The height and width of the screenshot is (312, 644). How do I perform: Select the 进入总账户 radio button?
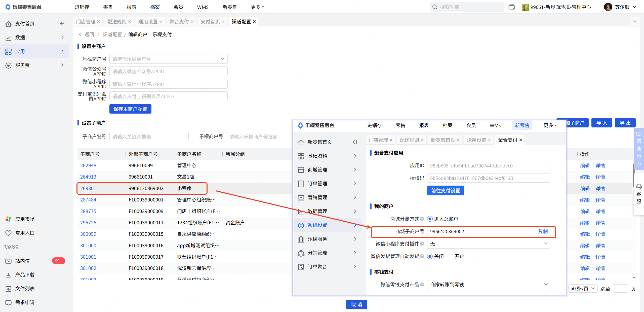coord(430,219)
